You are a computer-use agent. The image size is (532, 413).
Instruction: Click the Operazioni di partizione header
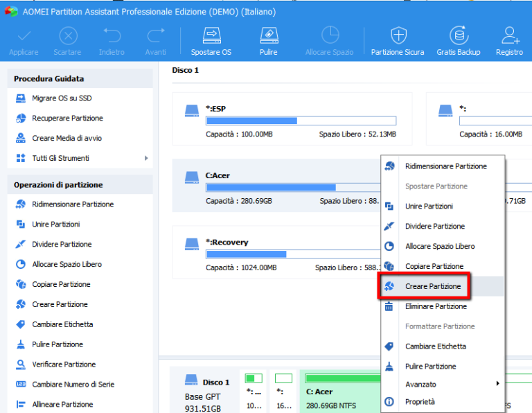click(80, 185)
